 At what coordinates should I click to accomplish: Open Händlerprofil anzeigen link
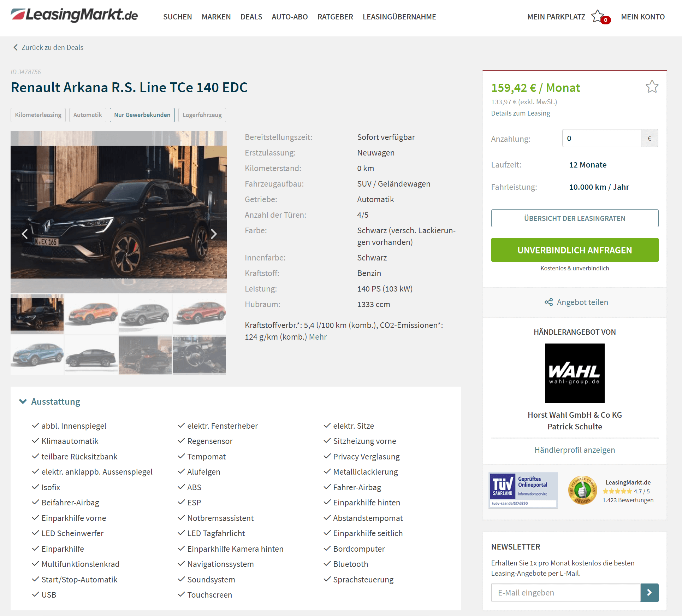pos(575,450)
